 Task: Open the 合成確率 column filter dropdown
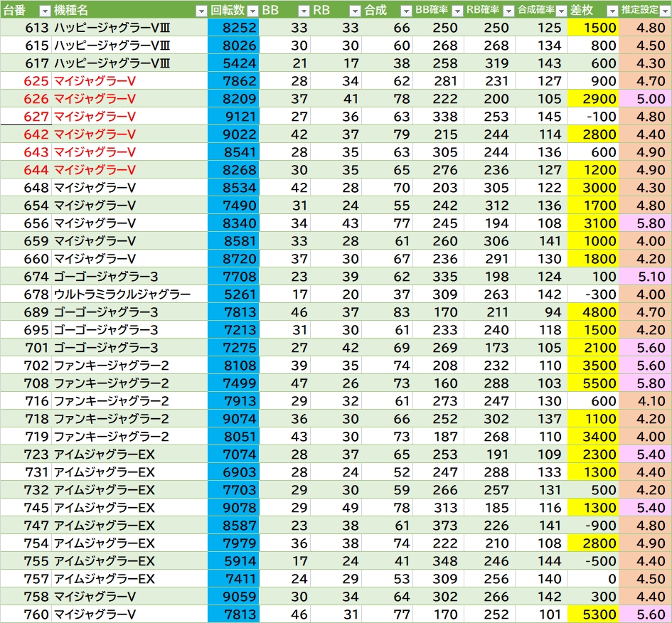[560, 11]
